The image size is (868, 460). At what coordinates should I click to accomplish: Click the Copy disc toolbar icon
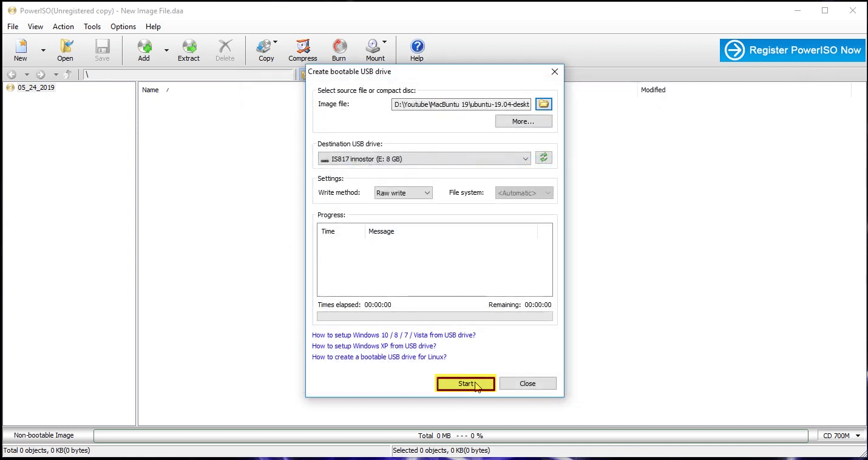pyautogui.click(x=266, y=50)
